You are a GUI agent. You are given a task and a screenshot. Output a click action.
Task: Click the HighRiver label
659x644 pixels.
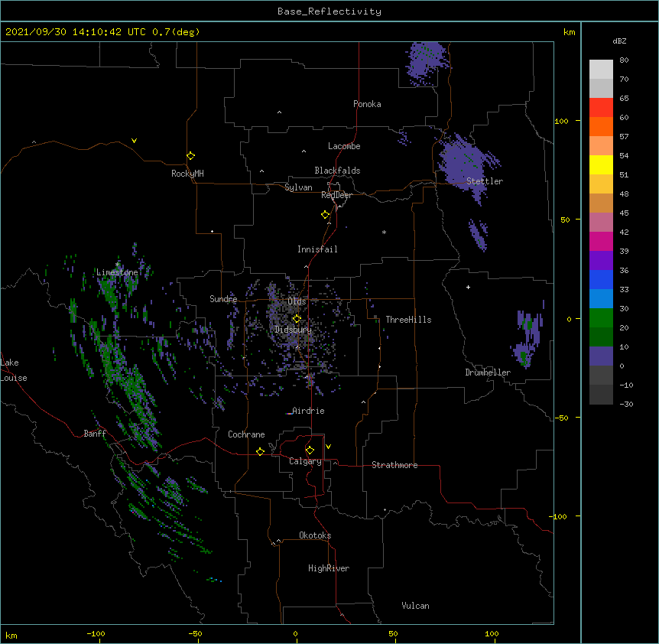(x=329, y=568)
